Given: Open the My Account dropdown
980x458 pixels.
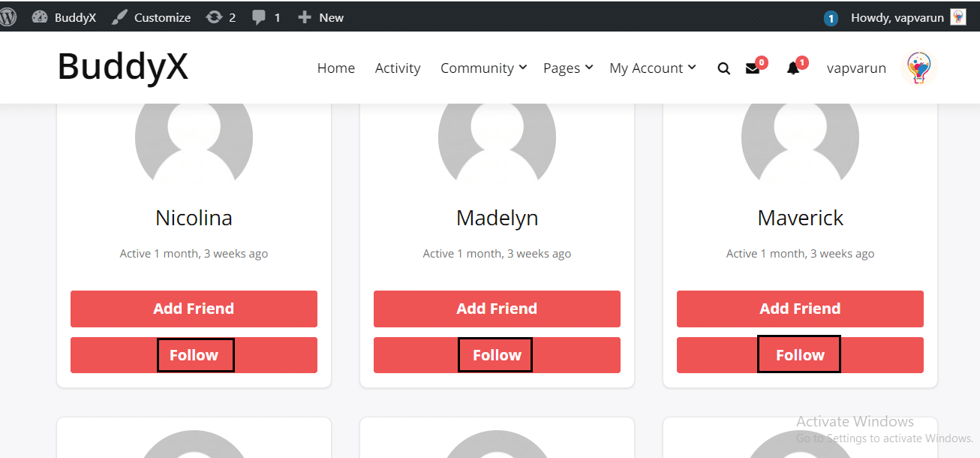Looking at the screenshot, I should 647,68.
